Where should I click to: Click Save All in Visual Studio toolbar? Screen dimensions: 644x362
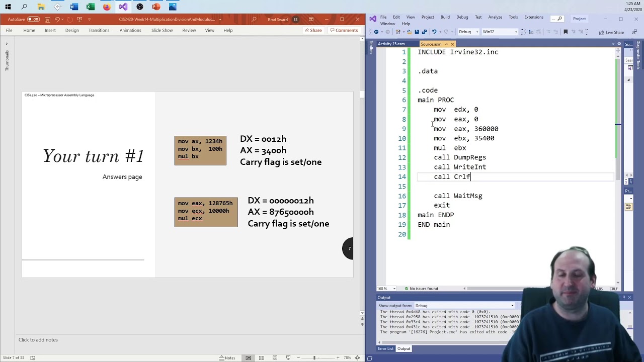(x=425, y=32)
